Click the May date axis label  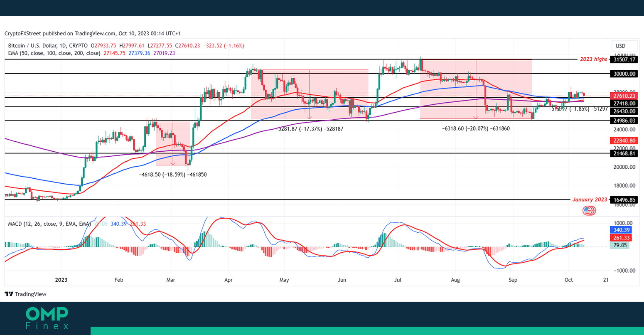pos(284,280)
